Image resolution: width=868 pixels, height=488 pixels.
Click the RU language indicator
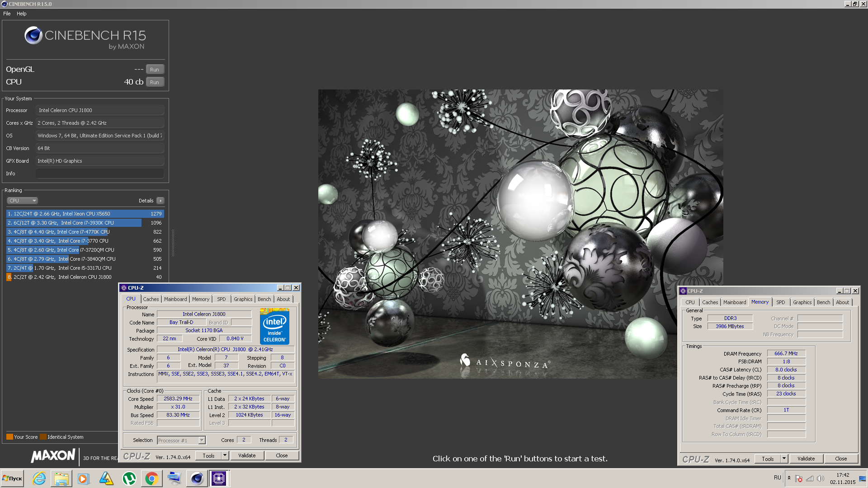coord(777,478)
